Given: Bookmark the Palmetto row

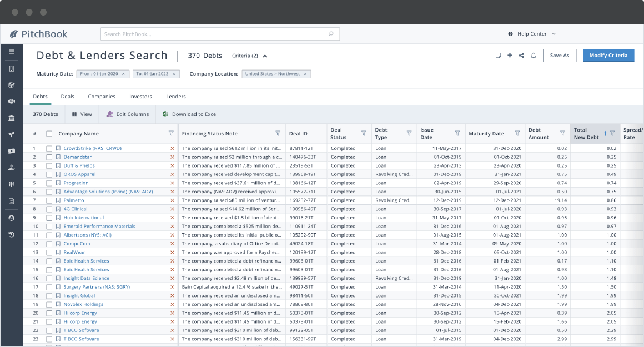Looking at the screenshot, I should coord(58,200).
